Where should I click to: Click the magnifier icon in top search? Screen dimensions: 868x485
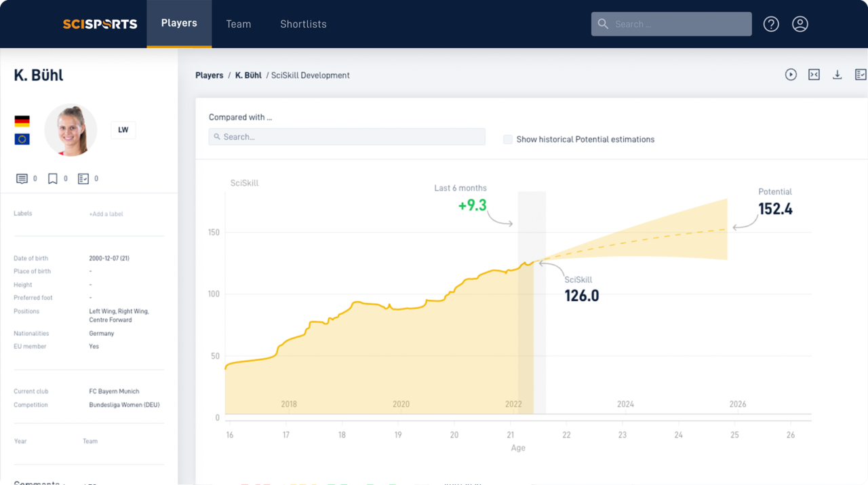[603, 24]
